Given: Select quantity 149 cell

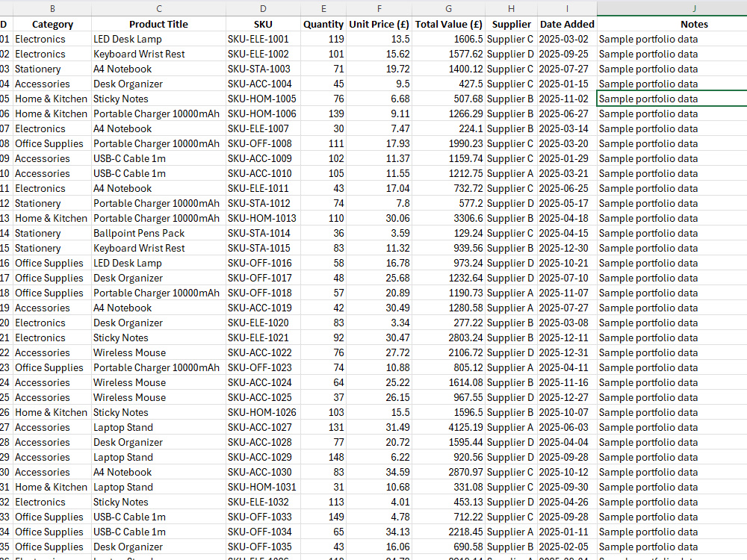Looking at the screenshot, I should coord(323,517).
